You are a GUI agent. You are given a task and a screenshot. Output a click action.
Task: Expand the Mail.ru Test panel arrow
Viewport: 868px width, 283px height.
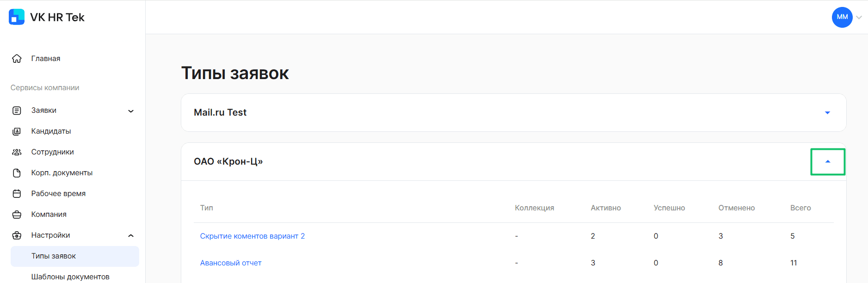point(827,113)
